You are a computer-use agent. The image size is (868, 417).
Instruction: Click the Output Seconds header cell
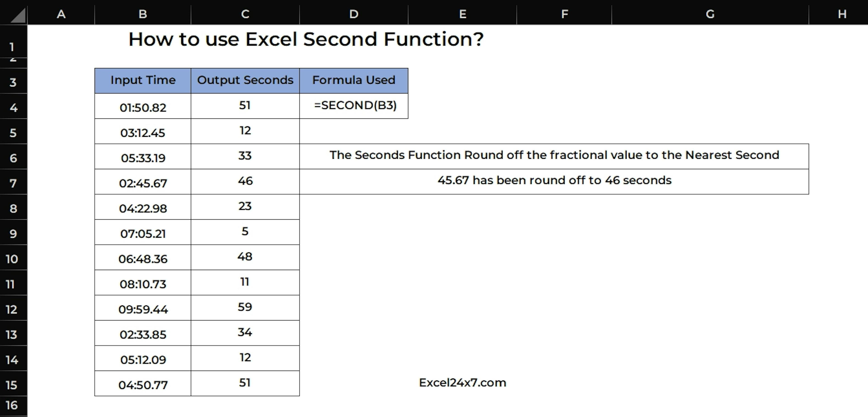[x=245, y=80]
